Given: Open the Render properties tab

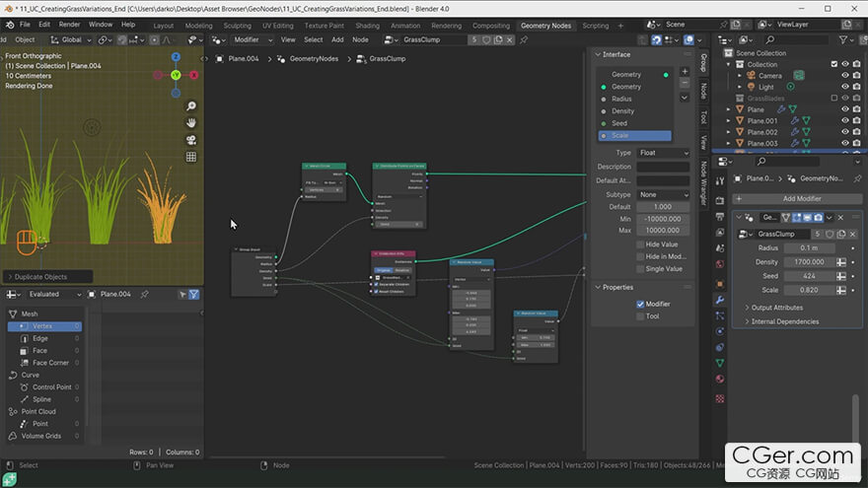Looking at the screenshot, I should tap(720, 200).
